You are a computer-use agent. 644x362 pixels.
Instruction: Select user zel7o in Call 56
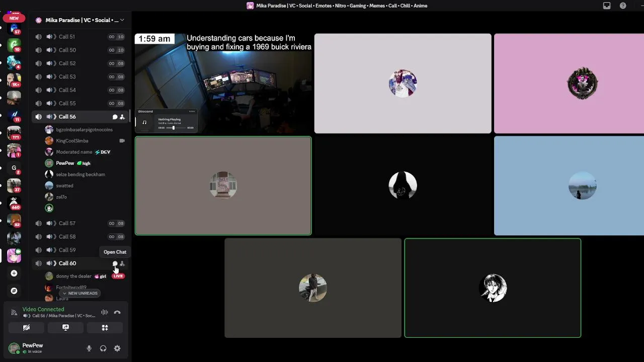tap(86, 197)
